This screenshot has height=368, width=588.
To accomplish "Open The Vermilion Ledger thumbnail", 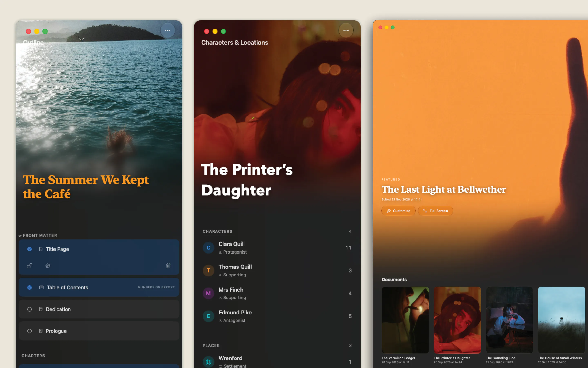I will pos(405,320).
